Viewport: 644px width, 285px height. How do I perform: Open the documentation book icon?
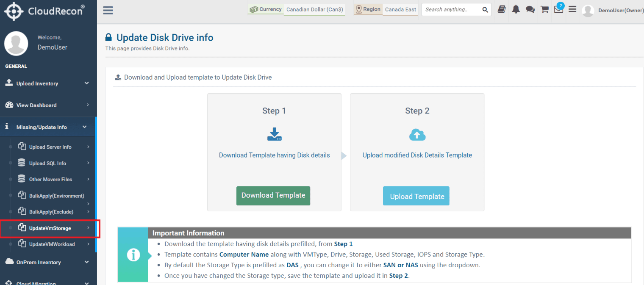(x=502, y=9)
